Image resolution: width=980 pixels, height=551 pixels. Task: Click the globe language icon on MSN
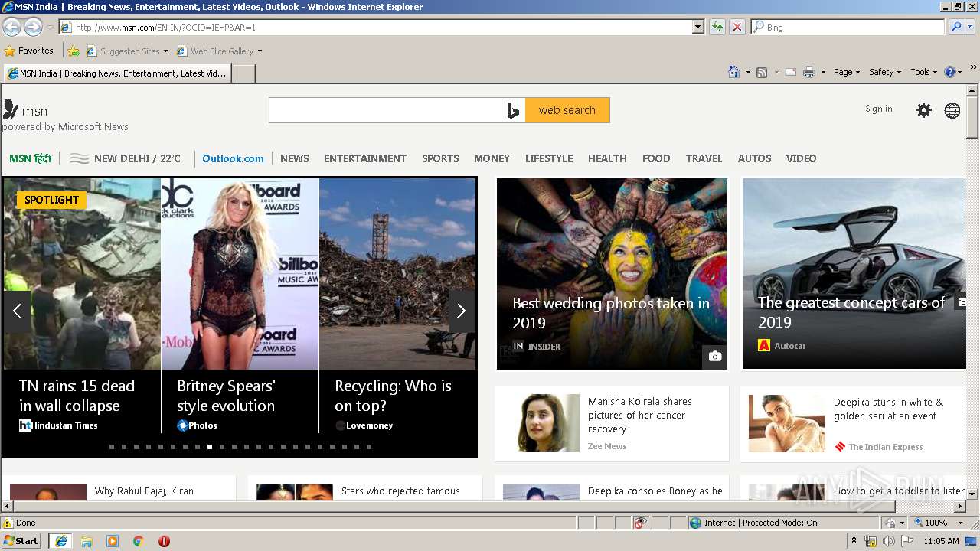point(952,110)
